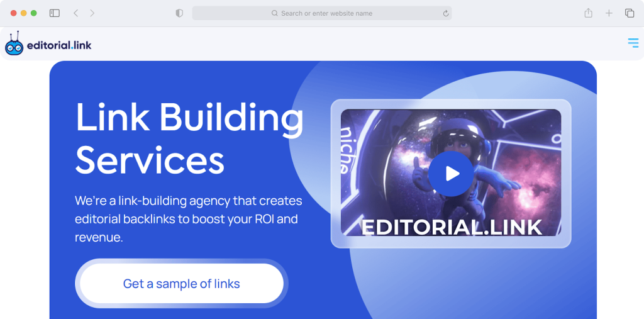Close the window with red button

pos(14,13)
